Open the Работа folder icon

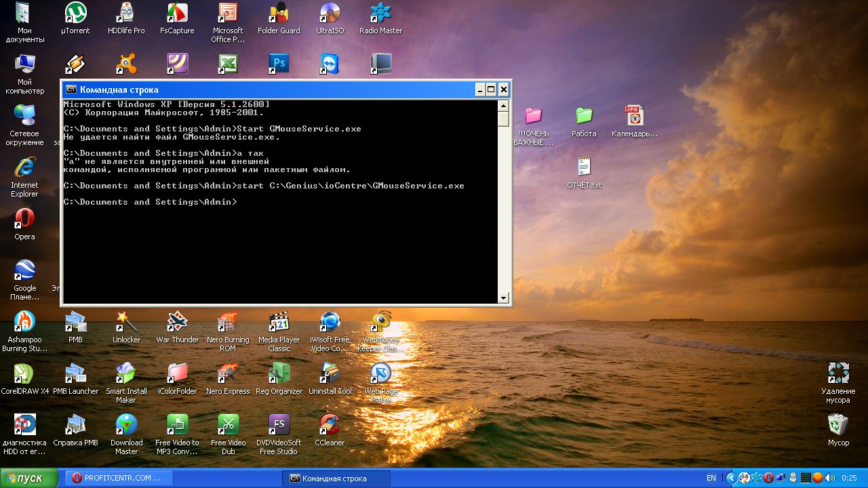(584, 116)
